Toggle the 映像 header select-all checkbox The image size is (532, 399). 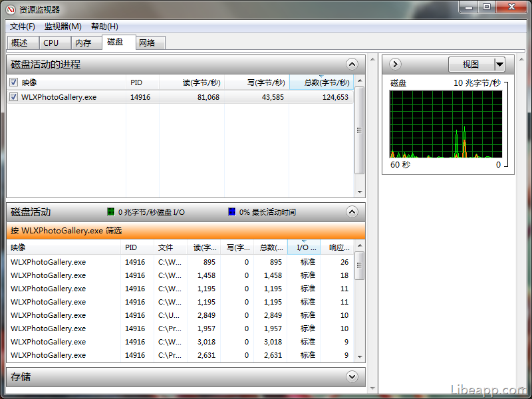click(x=13, y=82)
